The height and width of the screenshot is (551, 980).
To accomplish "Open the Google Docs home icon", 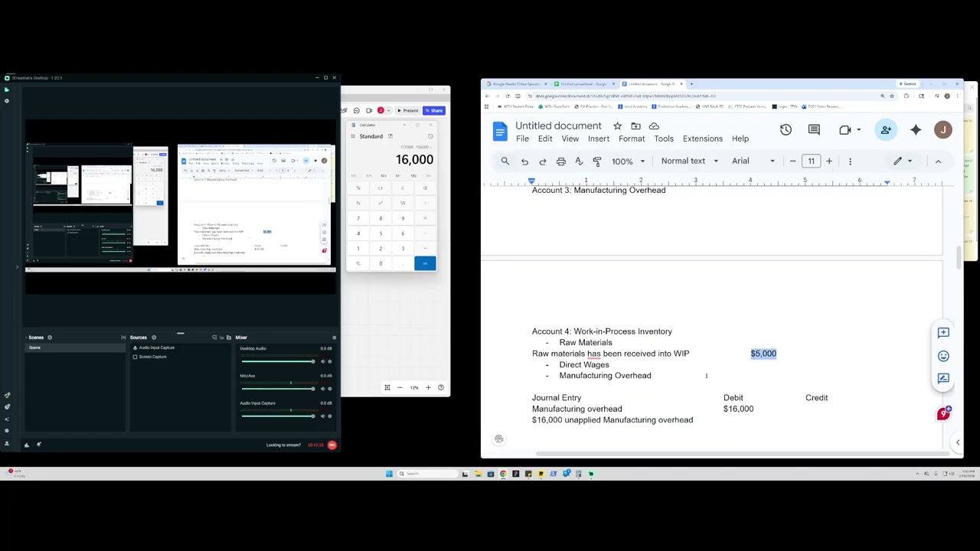I will click(x=500, y=132).
